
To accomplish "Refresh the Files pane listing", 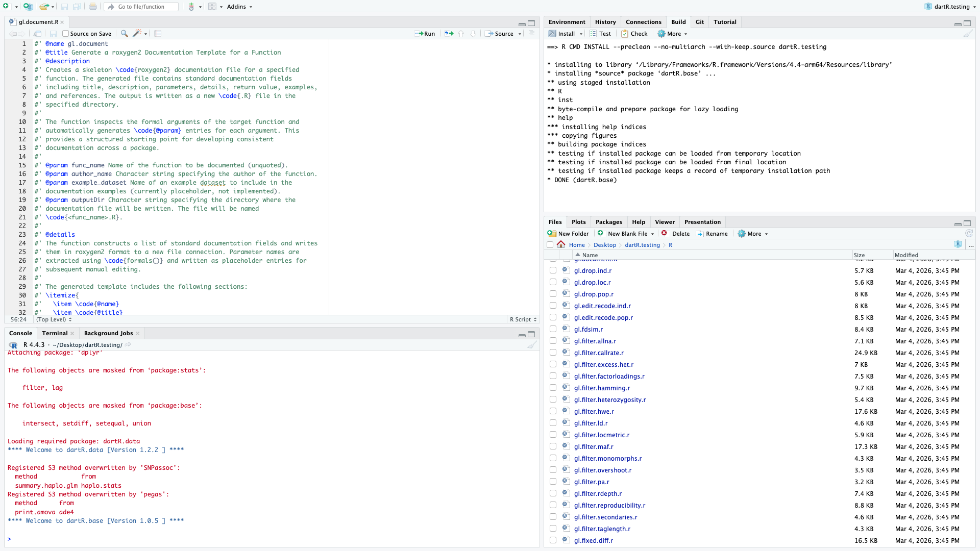I will [969, 234].
